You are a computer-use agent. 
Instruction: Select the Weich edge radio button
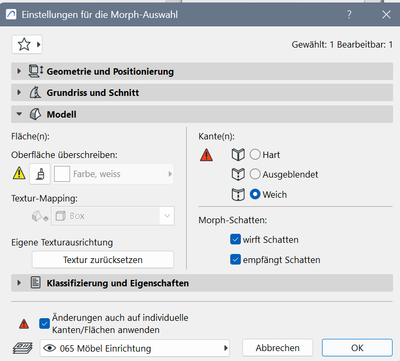(x=255, y=194)
